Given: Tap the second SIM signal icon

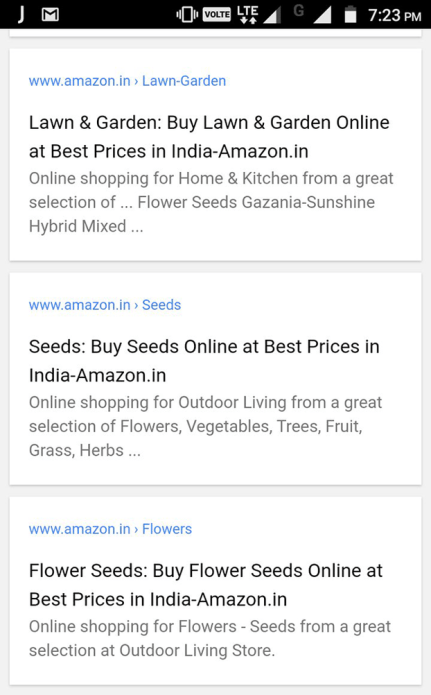Looking at the screenshot, I should [x=322, y=15].
